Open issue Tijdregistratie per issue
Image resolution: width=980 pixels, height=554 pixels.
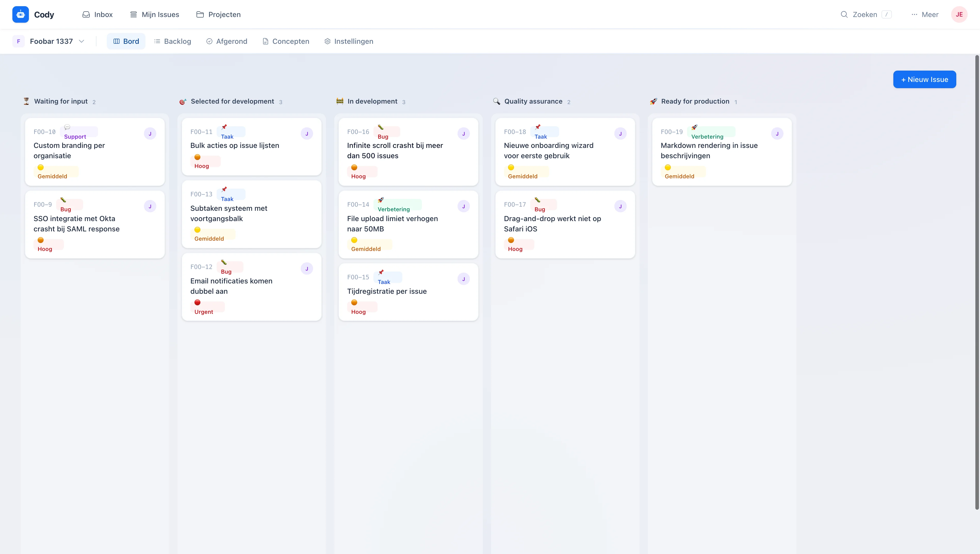[x=386, y=291]
